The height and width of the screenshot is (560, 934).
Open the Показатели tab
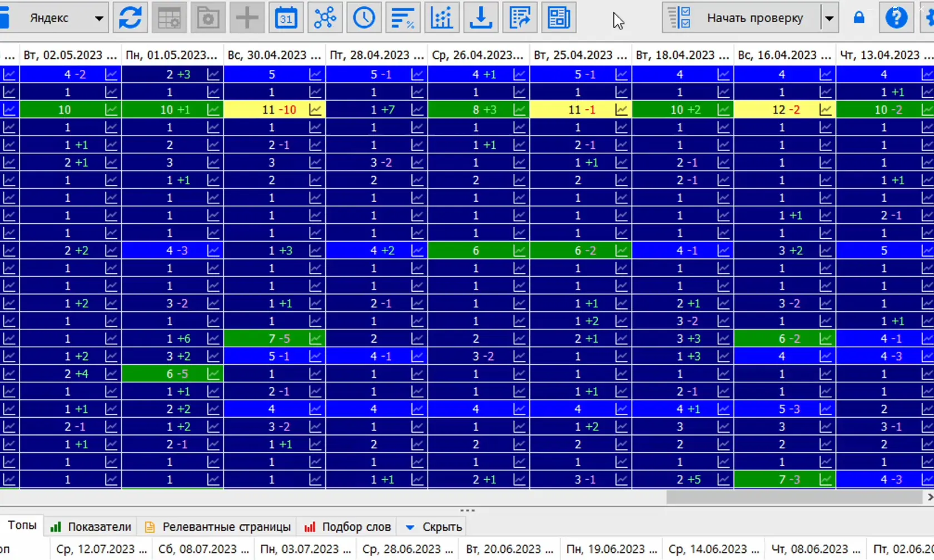[x=91, y=527]
